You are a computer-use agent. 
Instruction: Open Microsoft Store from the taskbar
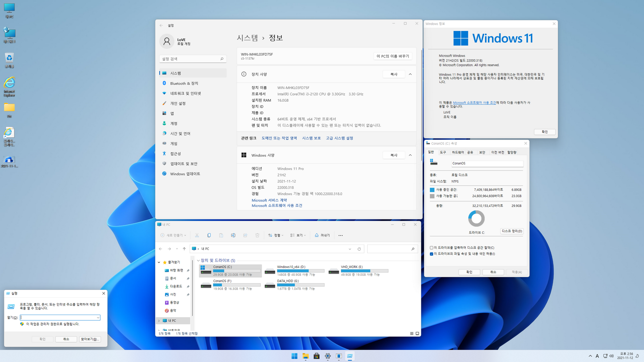[x=317, y=356]
